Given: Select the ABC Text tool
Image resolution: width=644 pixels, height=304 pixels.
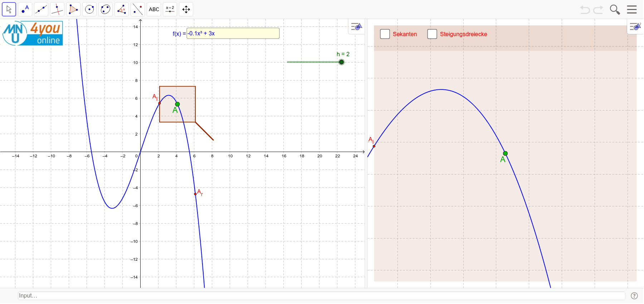Looking at the screenshot, I should coord(154,9).
